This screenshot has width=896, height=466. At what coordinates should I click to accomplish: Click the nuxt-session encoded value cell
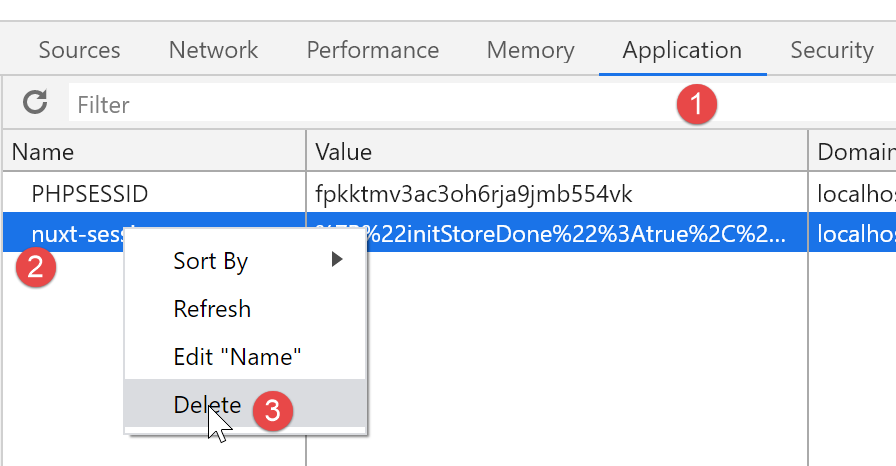coord(580,234)
